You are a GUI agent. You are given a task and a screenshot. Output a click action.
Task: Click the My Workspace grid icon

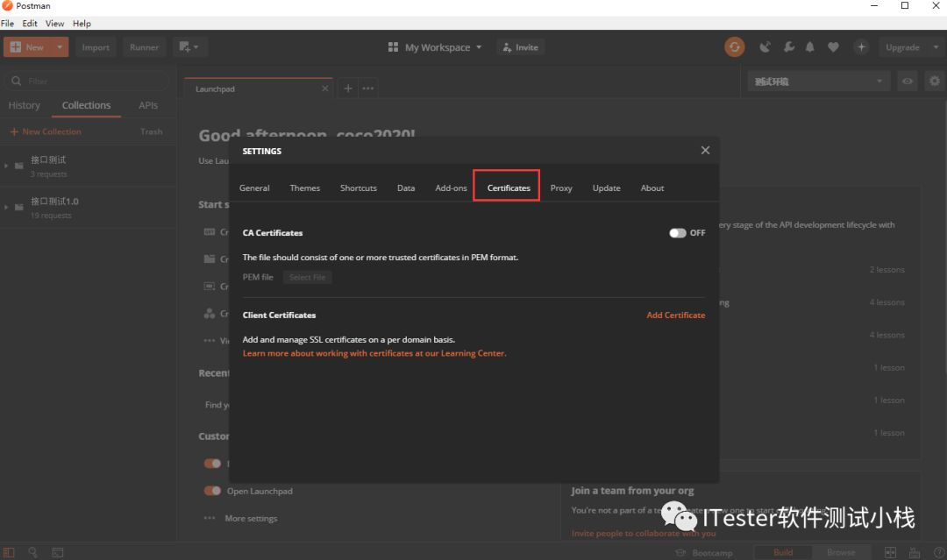(x=393, y=47)
